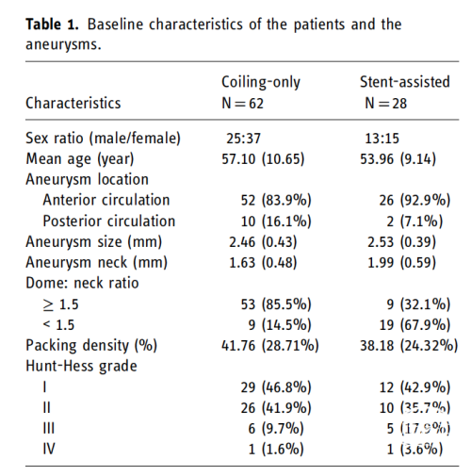Select the 38.18 (24.32%) packing density value

[x=409, y=346]
